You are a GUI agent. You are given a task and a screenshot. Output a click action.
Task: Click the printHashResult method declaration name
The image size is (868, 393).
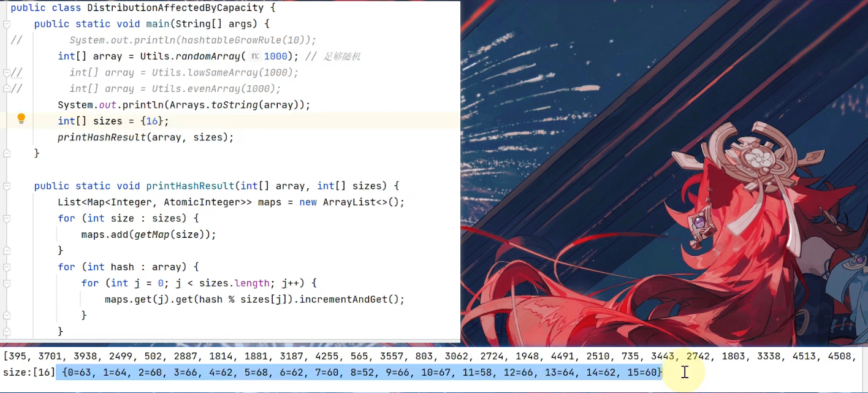[x=190, y=186]
